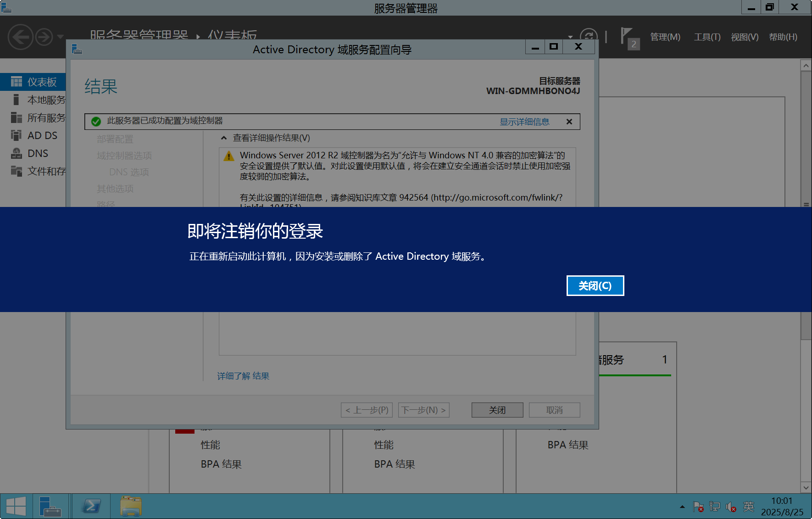Collapse the 查看详细操作结果 section
Screen dimensions: 812x519
point(224,138)
